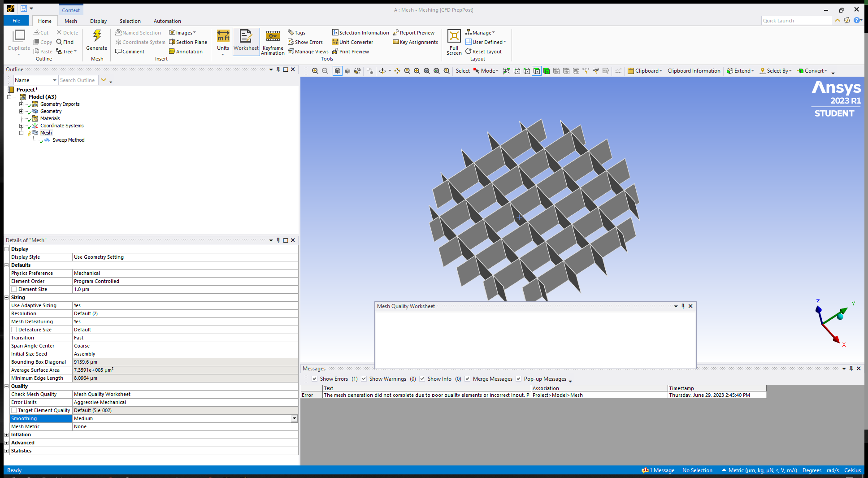Image resolution: width=868 pixels, height=478 pixels.
Task: Click Clipboard Information button
Action: click(694, 71)
